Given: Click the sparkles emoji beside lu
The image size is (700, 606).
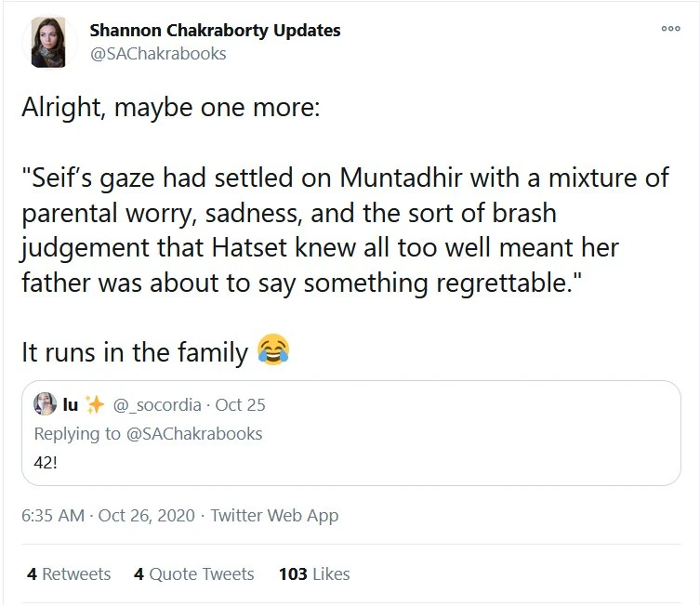Looking at the screenshot, I should [x=95, y=404].
